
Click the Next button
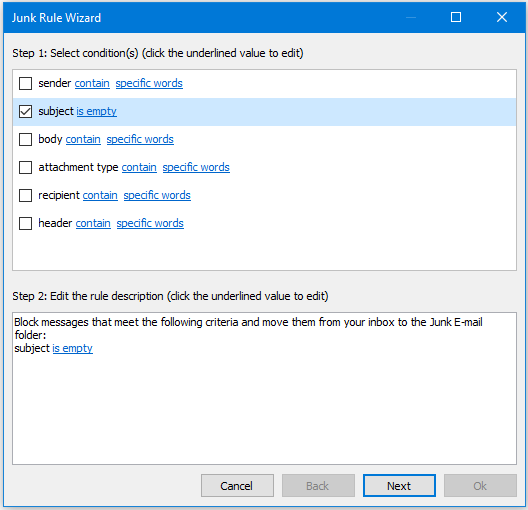click(399, 485)
